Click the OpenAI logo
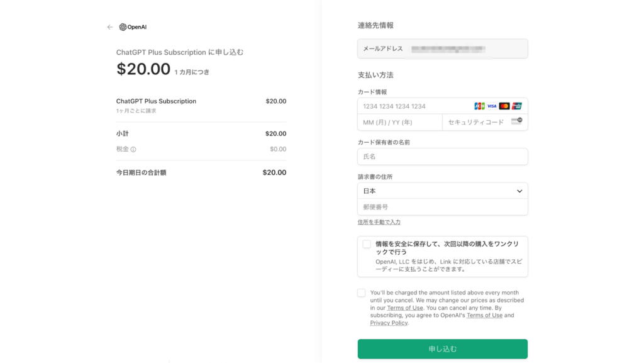644x363 pixels. [133, 27]
